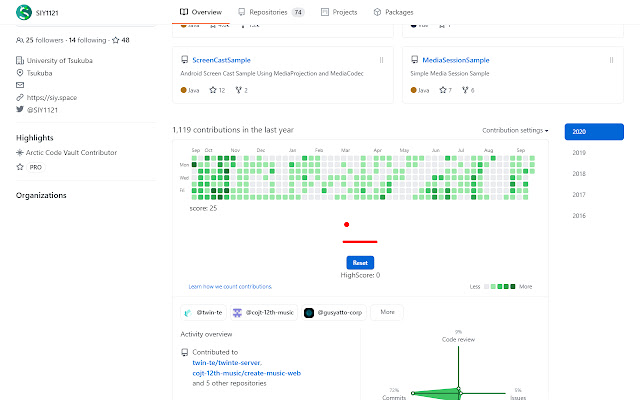Open the https://siy.space website link
The height and width of the screenshot is (400, 640).
(x=52, y=98)
